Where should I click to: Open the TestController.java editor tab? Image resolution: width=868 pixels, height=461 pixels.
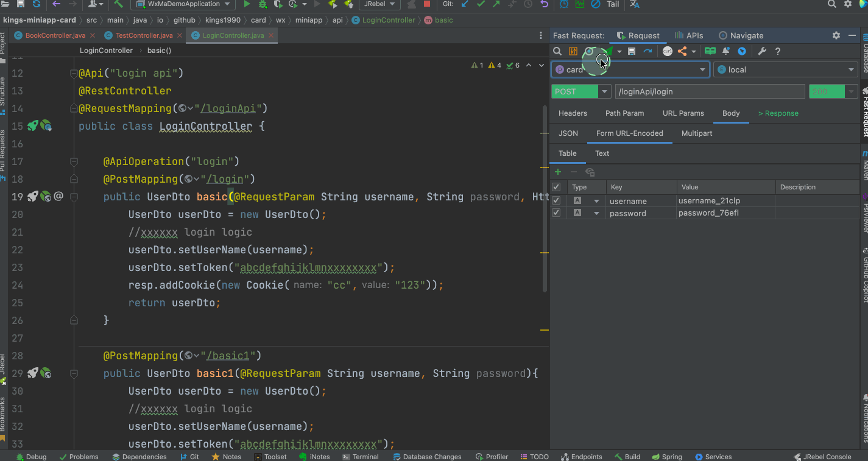click(144, 35)
